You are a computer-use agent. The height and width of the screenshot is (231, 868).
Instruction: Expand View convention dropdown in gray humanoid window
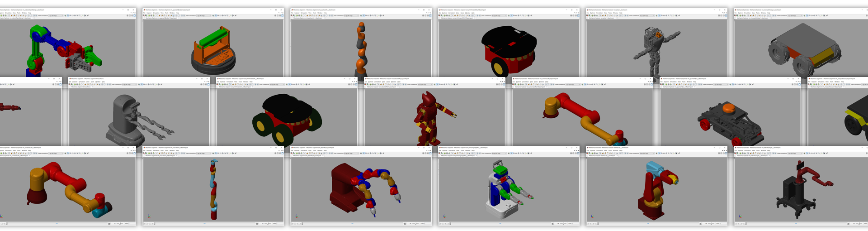point(647,15)
